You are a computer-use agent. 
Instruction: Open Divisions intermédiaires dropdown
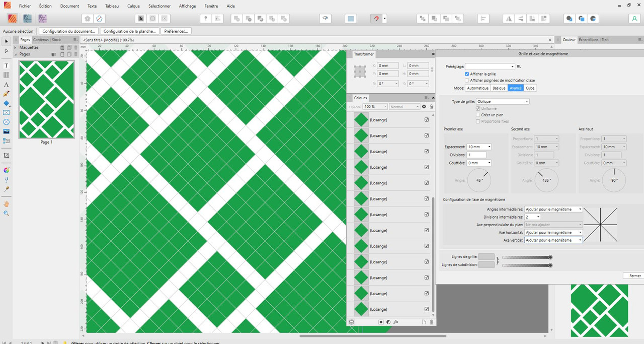point(532,217)
